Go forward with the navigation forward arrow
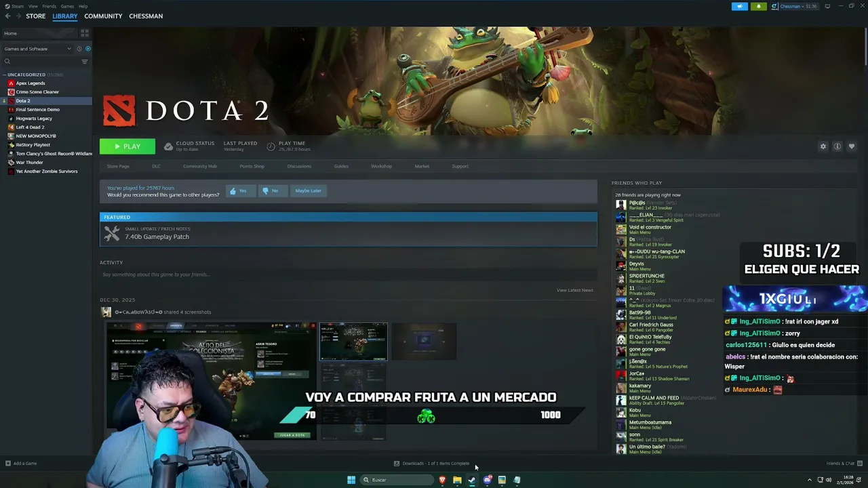Viewport: 868px width, 488px height. [x=18, y=16]
